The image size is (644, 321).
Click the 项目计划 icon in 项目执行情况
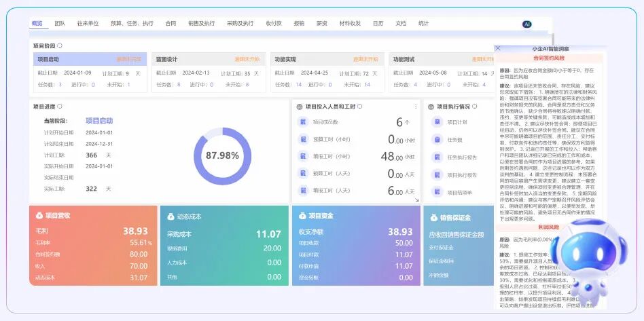point(435,123)
